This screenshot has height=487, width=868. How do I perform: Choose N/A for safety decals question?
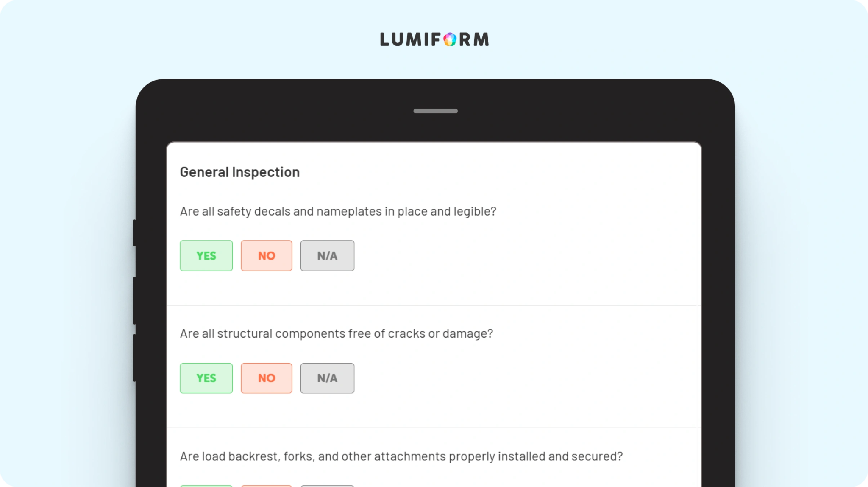click(x=327, y=255)
